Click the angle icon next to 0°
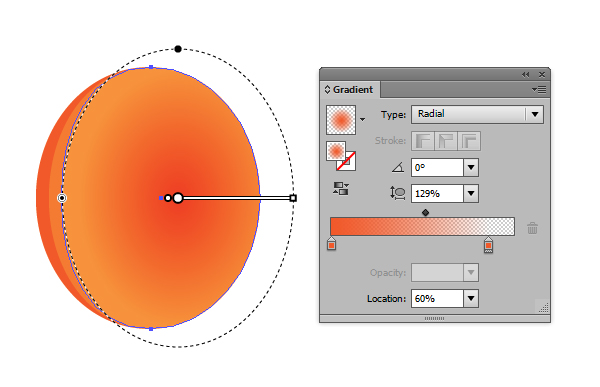600x387 pixels. coord(398,167)
